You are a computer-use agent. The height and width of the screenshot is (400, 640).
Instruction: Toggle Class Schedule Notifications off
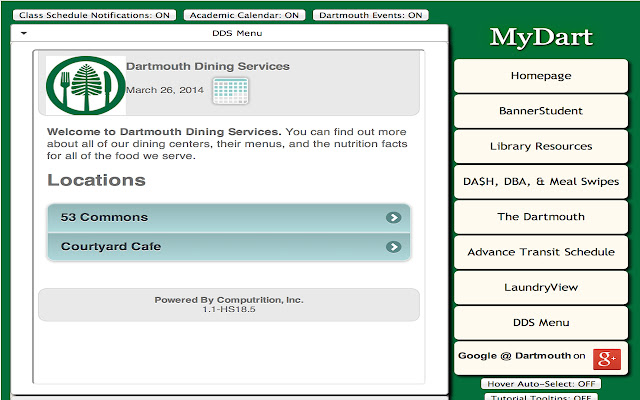tap(94, 15)
